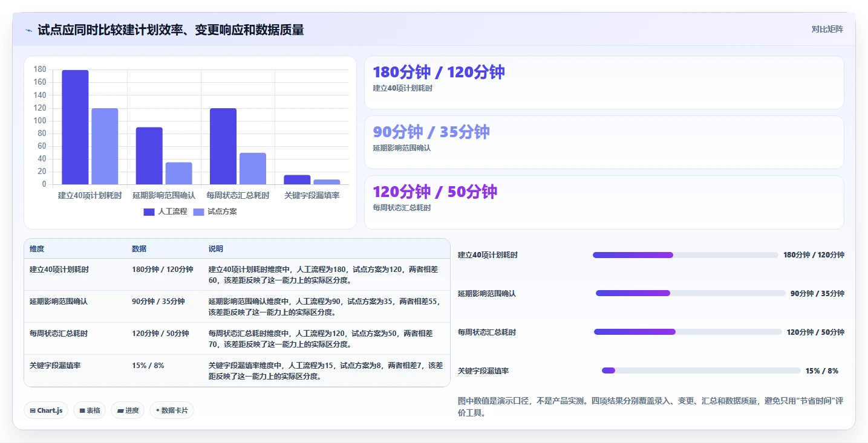Click progress row value 90分钟 / 35分钟

tap(817, 294)
